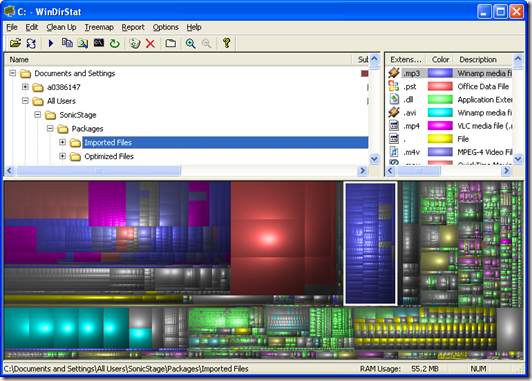Viewport: 532px width, 381px height.
Task: Click the Explorer Here toolbar icon
Action: click(83, 43)
